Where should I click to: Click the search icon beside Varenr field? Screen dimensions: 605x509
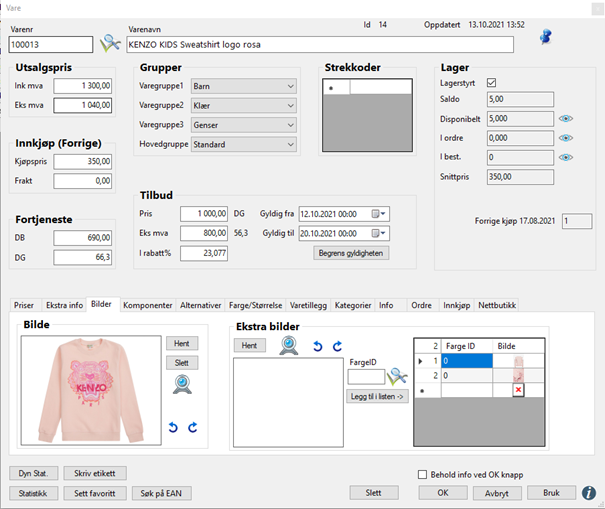tap(110, 44)
